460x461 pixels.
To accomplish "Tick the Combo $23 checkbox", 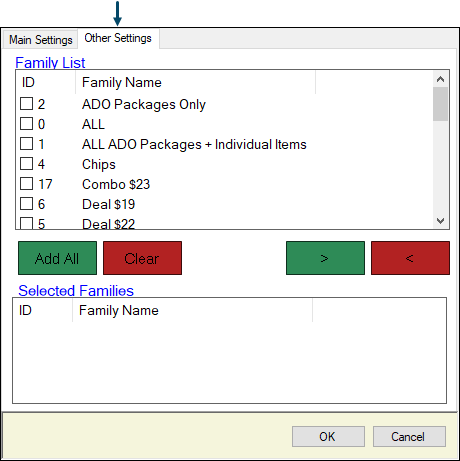I will pyautogui.click(x=27, y=184).
